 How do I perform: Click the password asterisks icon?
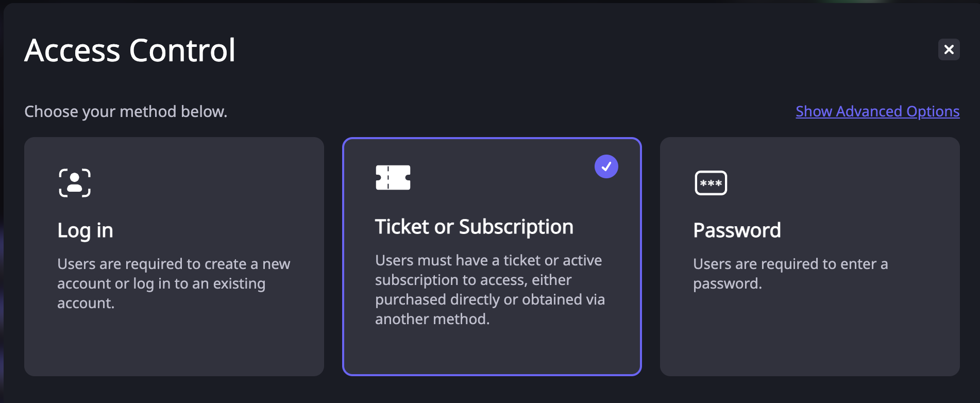pos(711,183)
